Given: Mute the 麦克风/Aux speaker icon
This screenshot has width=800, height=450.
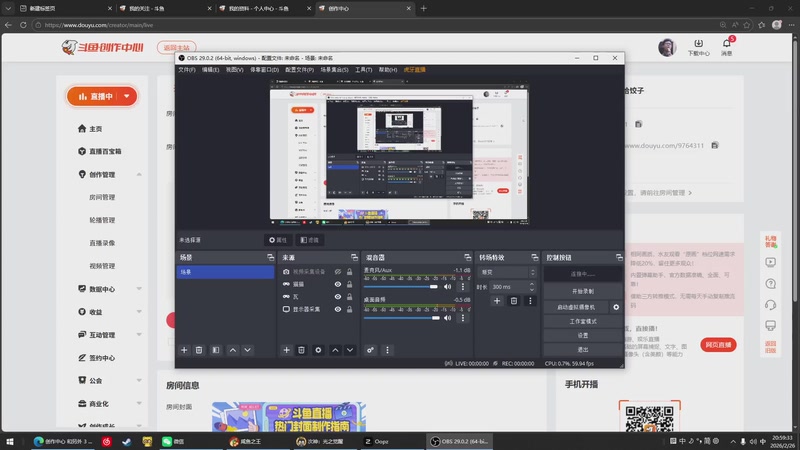Looking at the screenshot, I should 447,287.
